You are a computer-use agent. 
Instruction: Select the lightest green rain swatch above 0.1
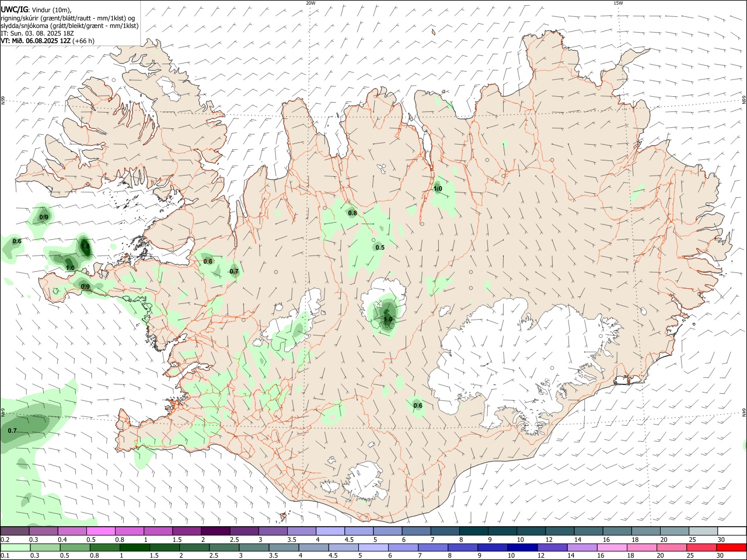(x=15, y=548)
